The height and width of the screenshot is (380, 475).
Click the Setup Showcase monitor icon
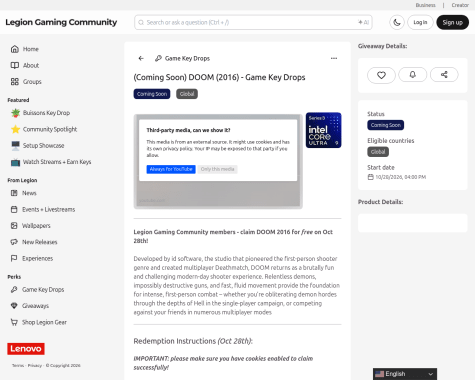pos(15,146)
